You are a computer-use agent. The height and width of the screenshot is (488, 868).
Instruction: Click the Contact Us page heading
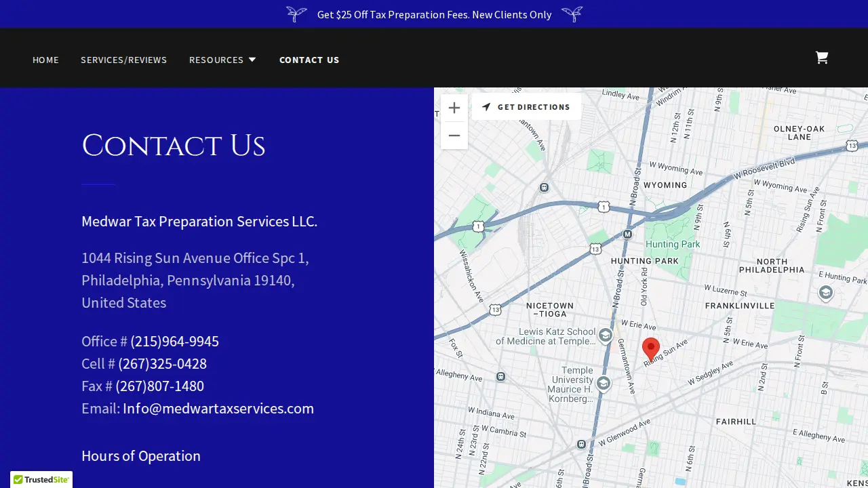[x=174, y=146]
